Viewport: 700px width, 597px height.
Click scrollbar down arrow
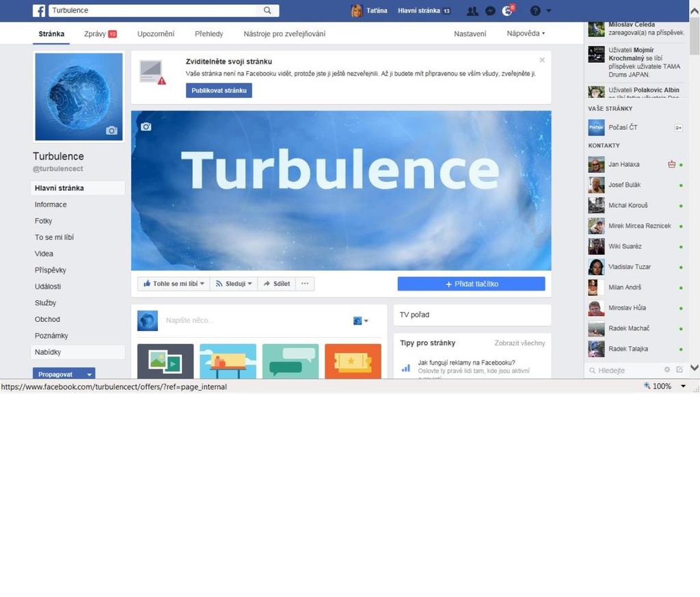tap(695, 367)
